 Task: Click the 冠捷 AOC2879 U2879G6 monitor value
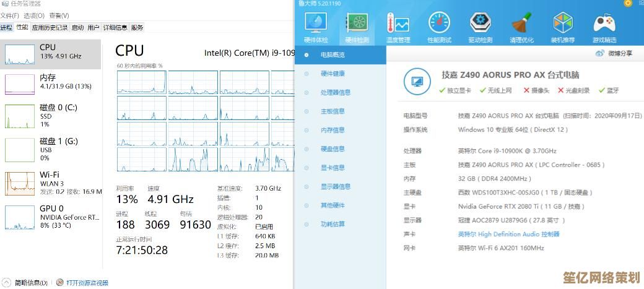511,220
